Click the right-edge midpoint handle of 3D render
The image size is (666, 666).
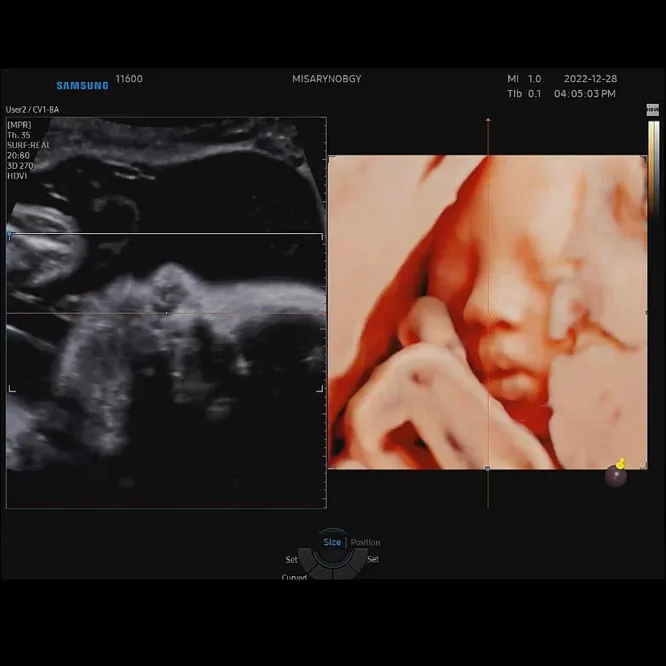click(646, 312)
